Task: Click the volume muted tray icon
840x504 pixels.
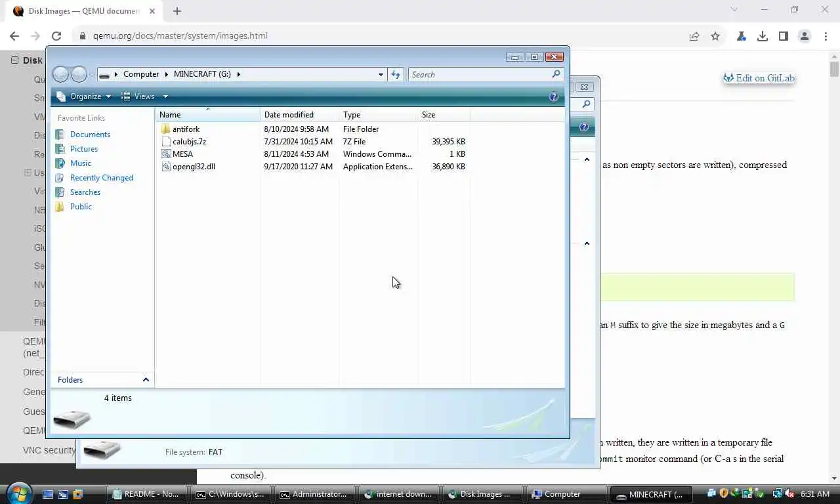Action: click(x=789, y=494)
